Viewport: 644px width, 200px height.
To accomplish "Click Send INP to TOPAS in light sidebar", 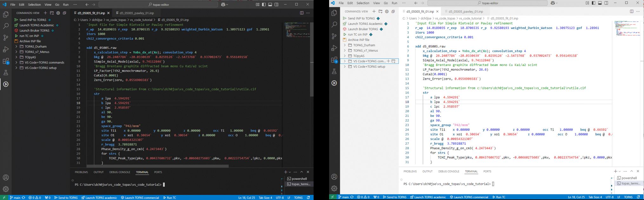I will click(361, 18).
